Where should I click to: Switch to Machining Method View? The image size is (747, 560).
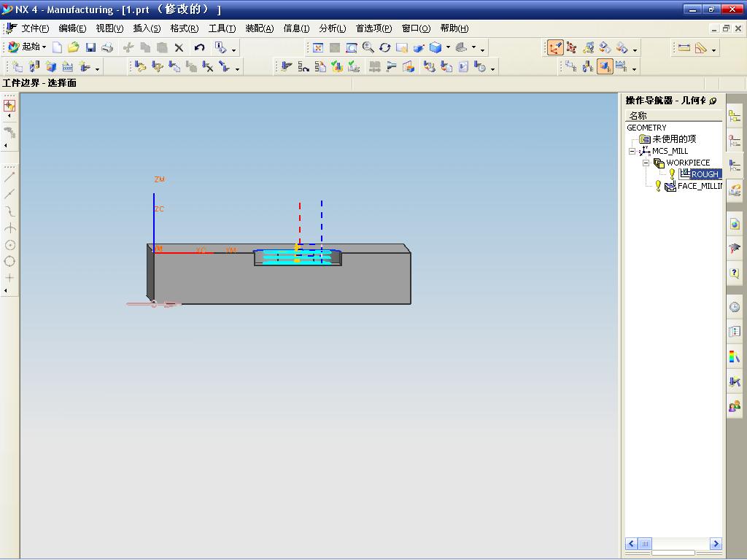pyautogui.click(x=622, y=67)
